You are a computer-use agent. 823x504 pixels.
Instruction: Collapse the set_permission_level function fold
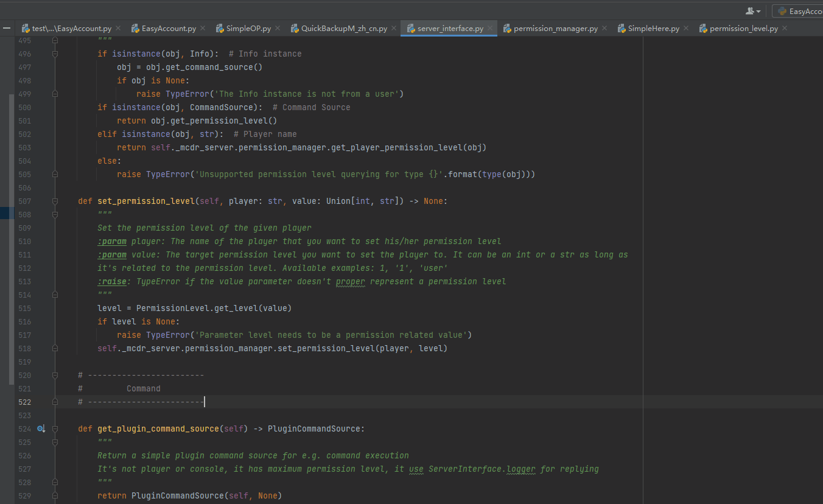55,201
